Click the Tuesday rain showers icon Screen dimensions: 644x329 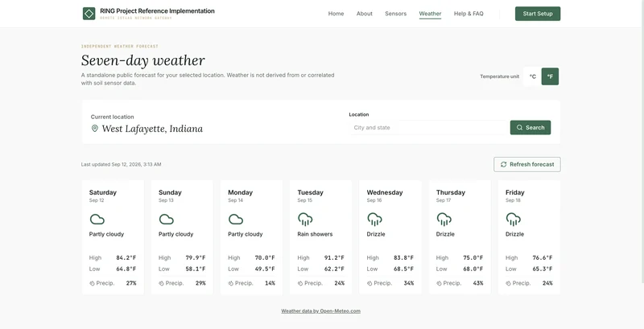click(x=305, y=219)
